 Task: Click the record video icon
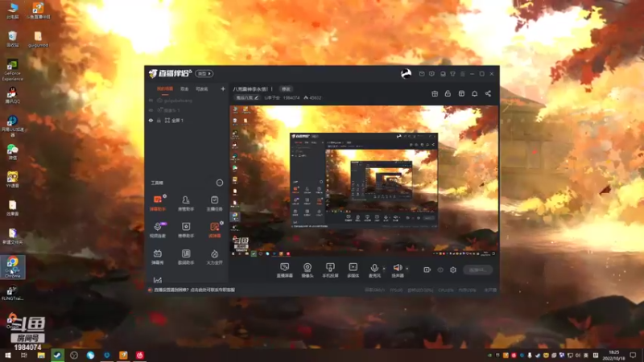(427, 269)
